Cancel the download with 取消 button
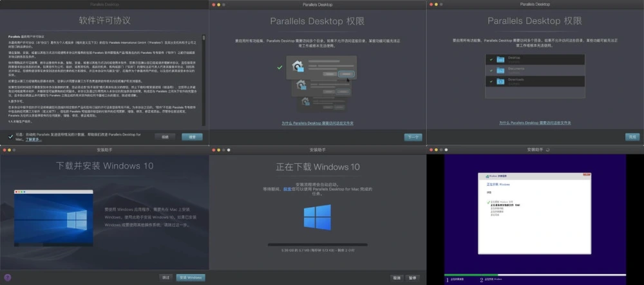The image size is (644, 285). [x=396, y=278]
